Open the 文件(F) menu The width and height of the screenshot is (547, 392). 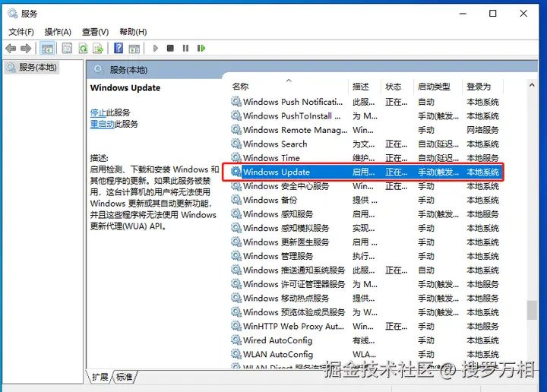click(21, 32)
